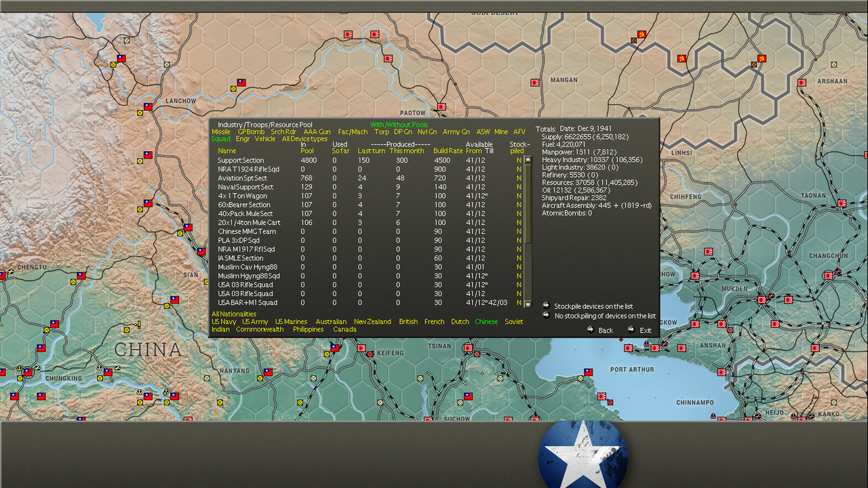Viewport: 868px width, 488px height.
Task: Click the arrow icon beside Exit
Action: click(x=631, y=329)
